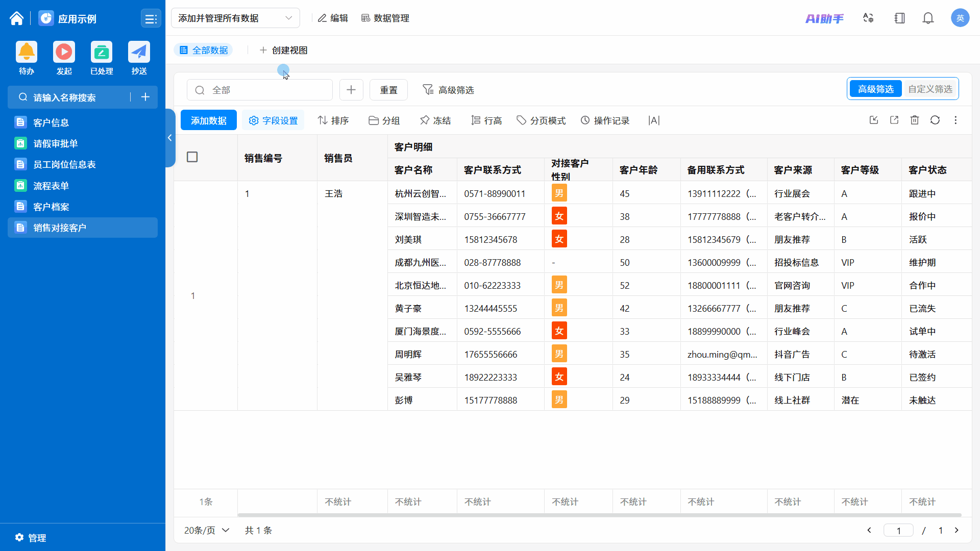Toggle the sidebar menu list icon
The width and height of the screenshot is (980, 551).
[x=151, y=19]
